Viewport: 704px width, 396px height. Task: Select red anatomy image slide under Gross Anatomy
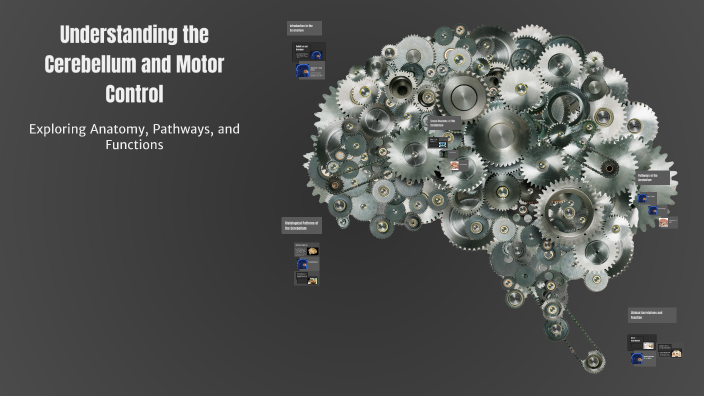[459, 166]
